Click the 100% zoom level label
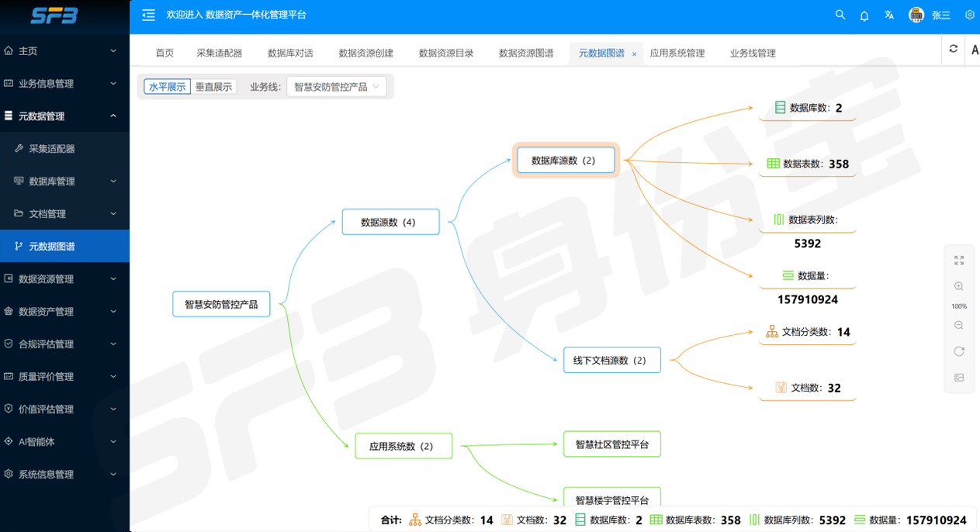The image size is (980, 532). 959,306
